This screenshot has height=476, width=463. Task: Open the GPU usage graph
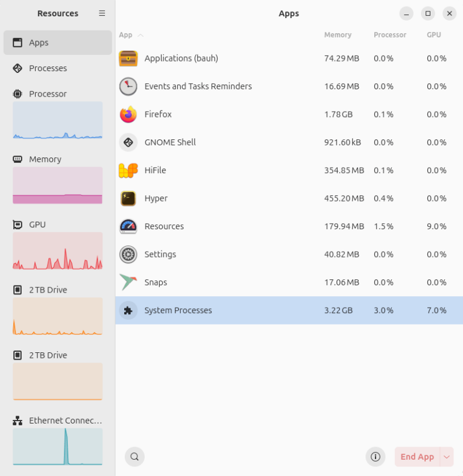(x=57, y=250)
